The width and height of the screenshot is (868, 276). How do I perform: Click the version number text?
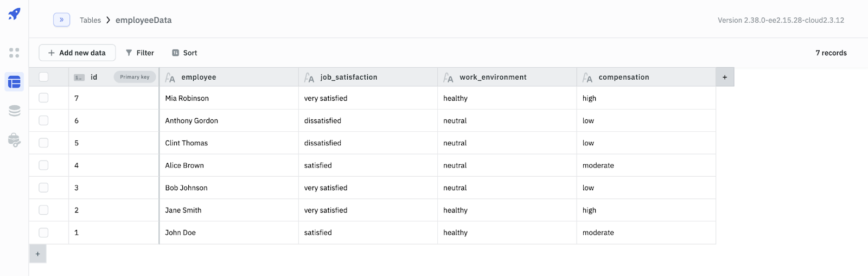(781, 20)
